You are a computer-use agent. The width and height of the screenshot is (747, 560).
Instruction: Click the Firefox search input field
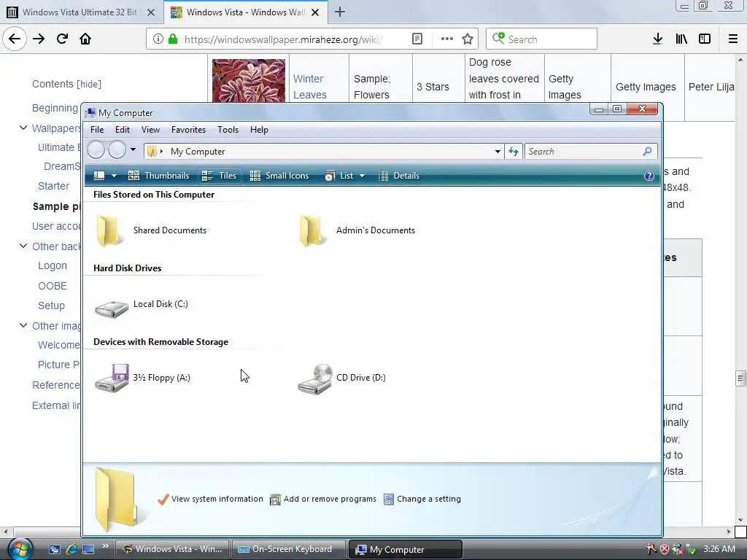(x=542, y=39)
